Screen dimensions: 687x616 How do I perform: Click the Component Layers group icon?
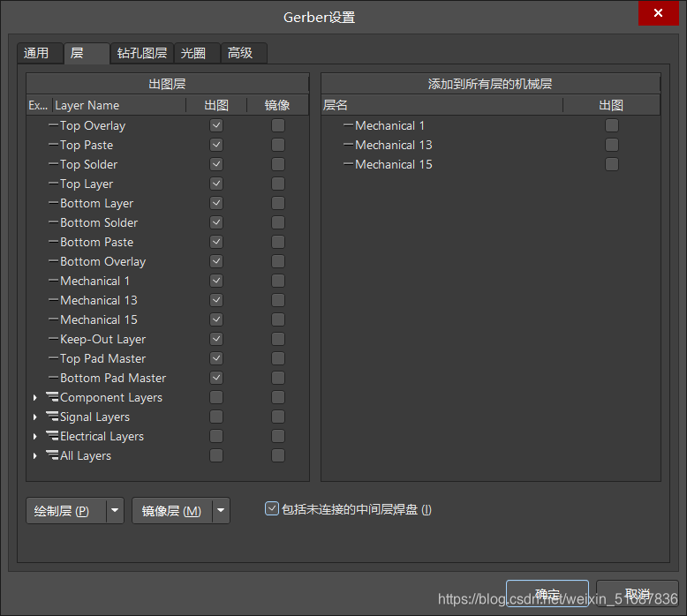[x=52, y=397]
